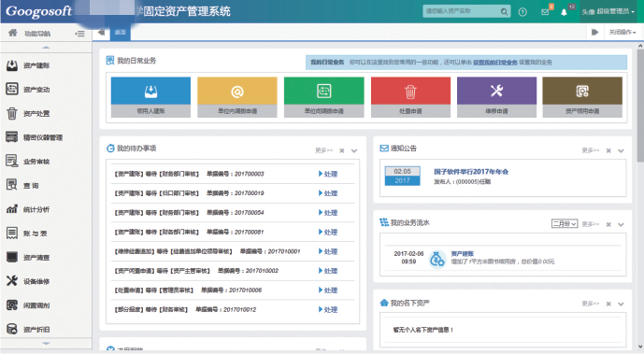Click 更多>> in 我的名下资产 panel

coord(590,304)
